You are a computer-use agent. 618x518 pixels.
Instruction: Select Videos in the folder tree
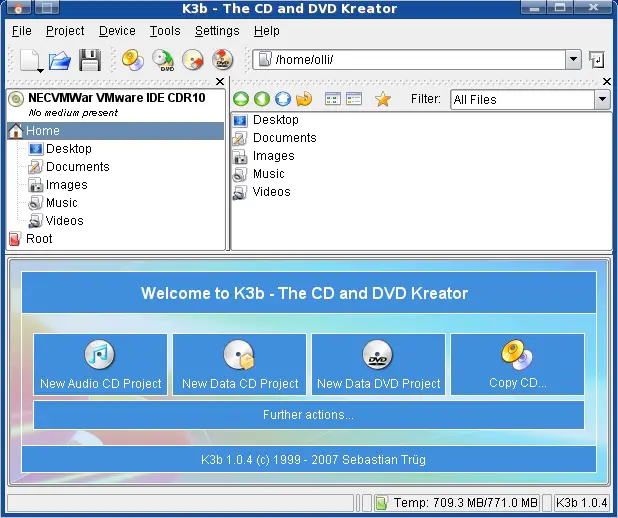64,221
